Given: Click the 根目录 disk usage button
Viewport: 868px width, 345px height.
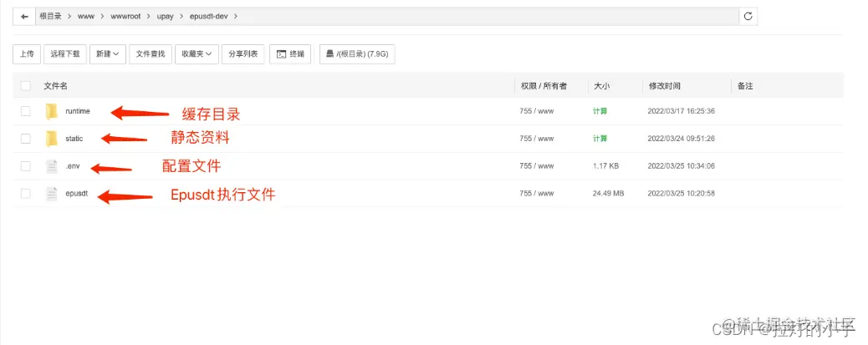Looking at the screenshot, I should click(357, 54).
